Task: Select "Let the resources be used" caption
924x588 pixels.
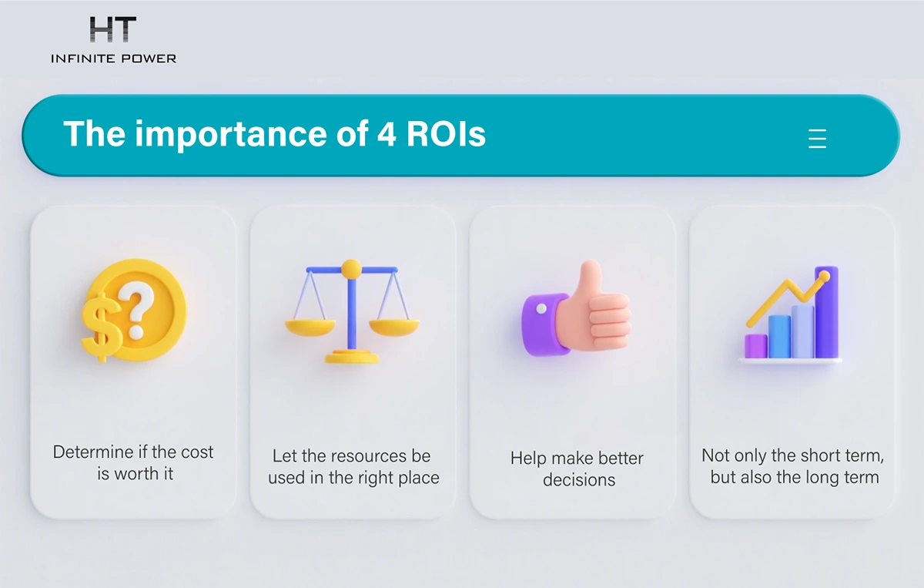Action: 353,467
